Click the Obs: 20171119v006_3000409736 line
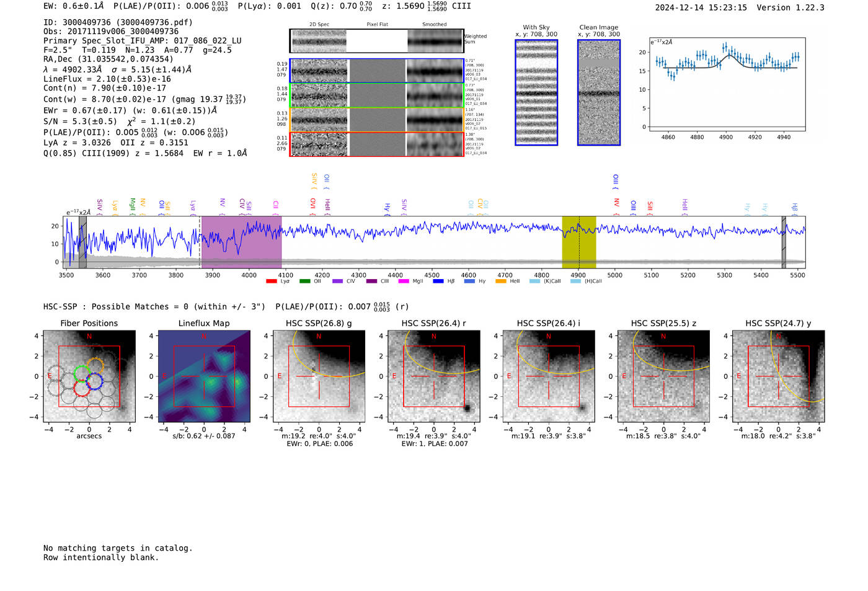 tap(111, 32)
